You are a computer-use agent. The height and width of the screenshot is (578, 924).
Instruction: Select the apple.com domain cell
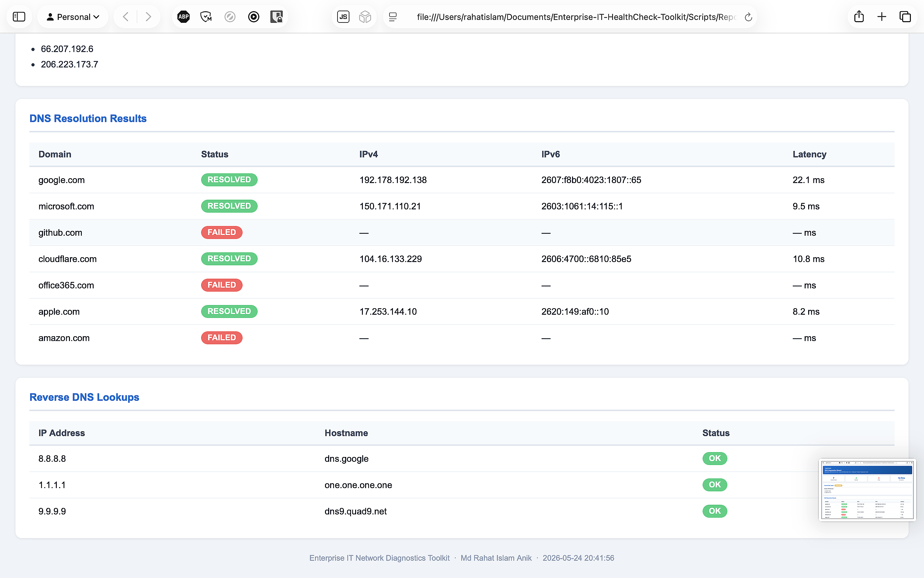coord(59,312)
